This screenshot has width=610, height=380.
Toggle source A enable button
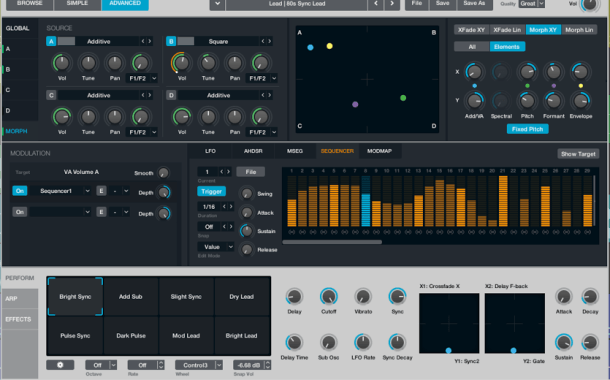51,41
